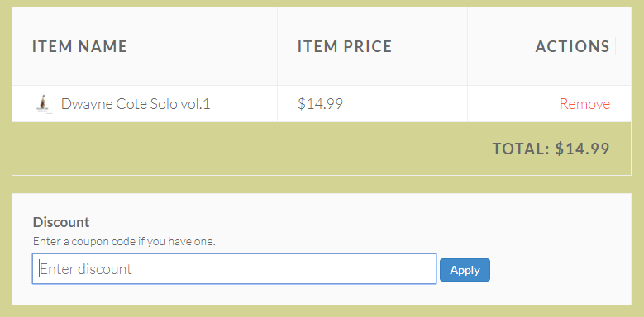Viewport: 644px width, 317px height.
Task: Click blank space right of ITEM NAME label
Action: pyautogui.click(x=201, y=46)
